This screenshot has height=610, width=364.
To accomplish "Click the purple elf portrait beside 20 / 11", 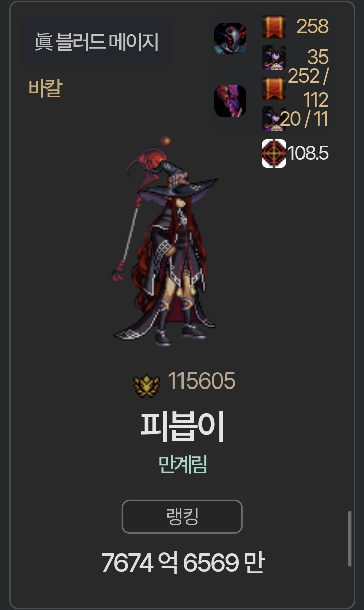I will coord(274,119).
